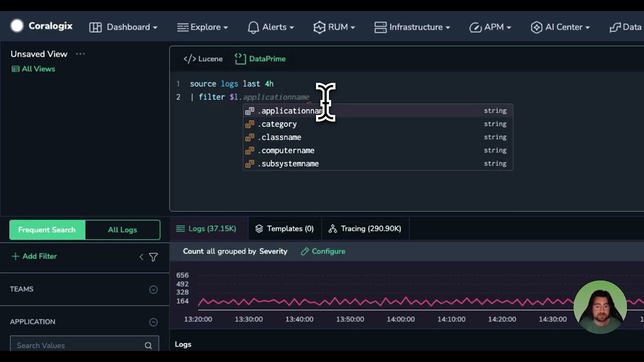Select All Logs toggle
The height and width of the screenshot is (362, 644).
tap(122, 230)
